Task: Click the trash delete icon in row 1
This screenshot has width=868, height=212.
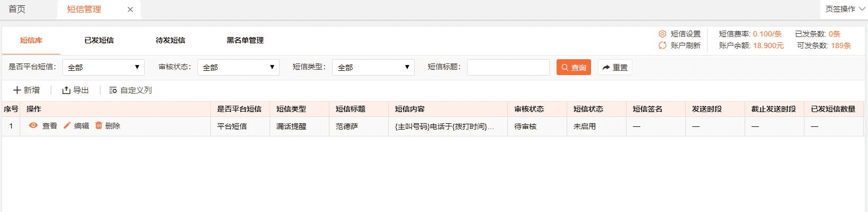Action: pyautogui.click(x=99, y=126)
